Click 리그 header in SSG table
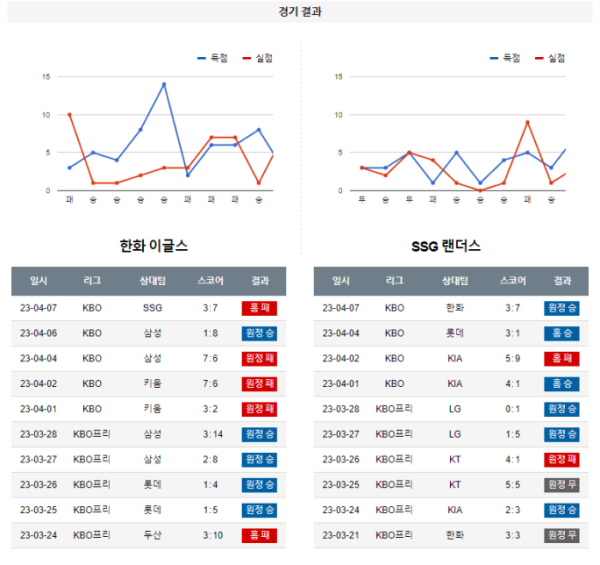The width and height of the screenshot is (600, 565). point(395,281)
